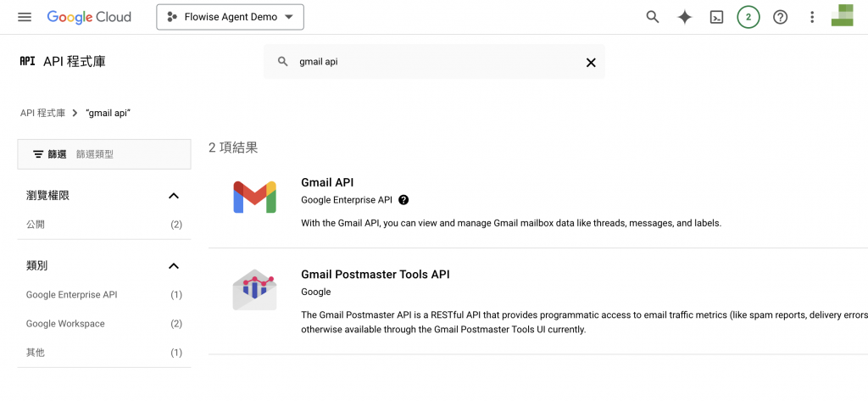Screen dimensions: 868x401
Task: Open Gemini sparkle assistant icon
Action: (x=685, y=17)
